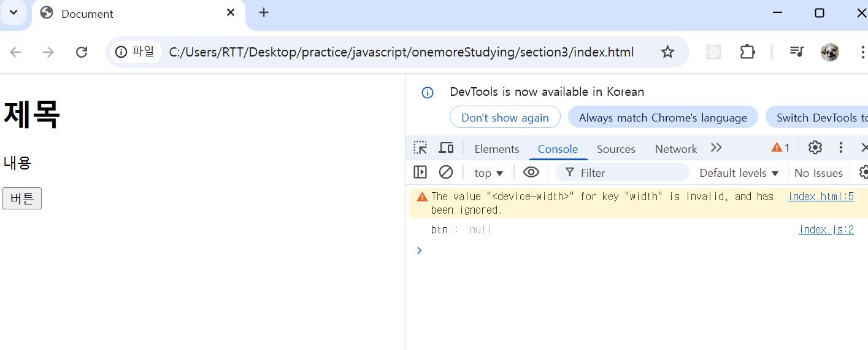Image resolution: width=868 pixels, height=350 pixels.
Task: Open the media control playlist icon
Action: 797,52
